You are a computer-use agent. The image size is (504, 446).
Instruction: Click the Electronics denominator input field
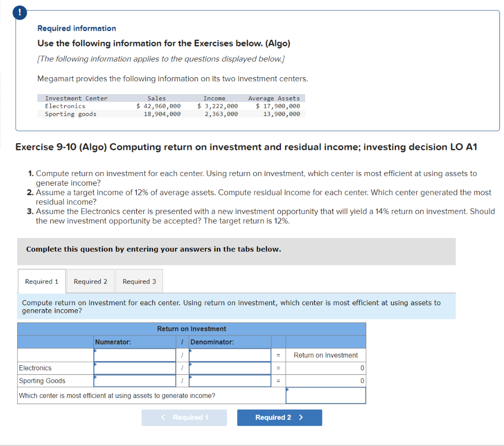pyautogui.click(x=230, y=368)
